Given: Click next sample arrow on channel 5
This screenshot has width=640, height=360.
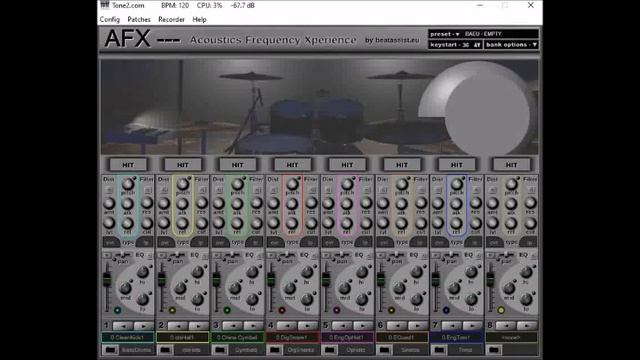Looking at the screenshot, I should (362, 326).
